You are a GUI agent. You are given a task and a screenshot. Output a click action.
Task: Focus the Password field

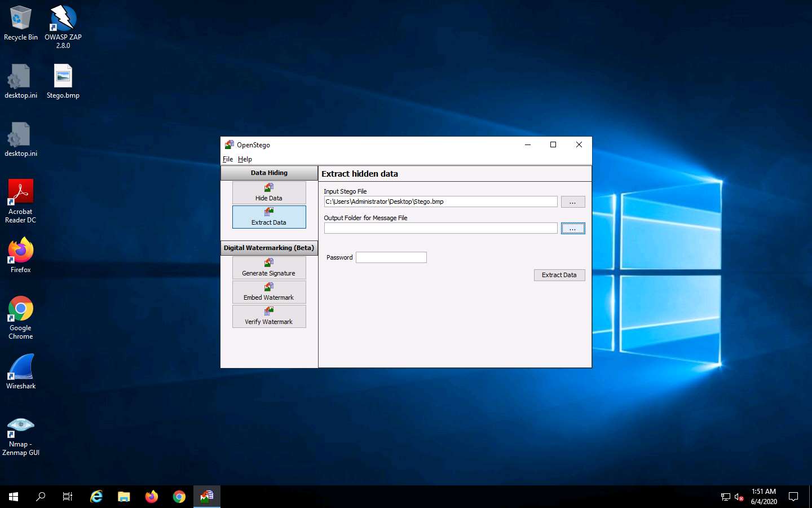[x=391, y=257]
